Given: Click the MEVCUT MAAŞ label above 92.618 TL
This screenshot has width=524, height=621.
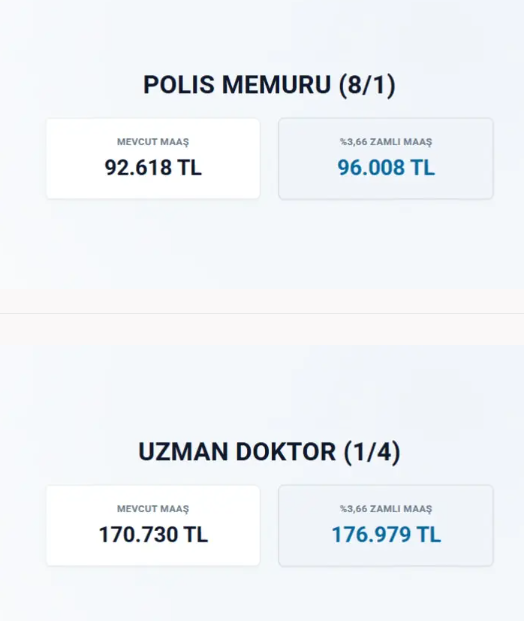Looking at the screenshot, I should (153, 142).
